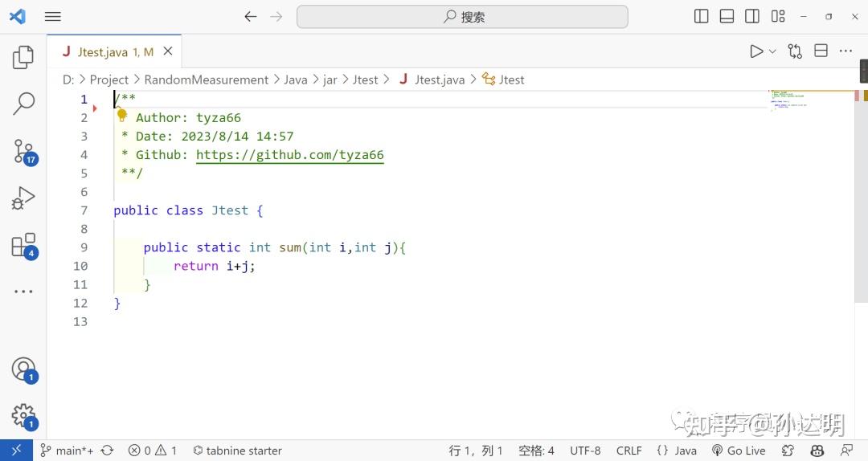Image resolution: width=868 pixels, height=461 pixels.
Task: Follow the https://github.com/tyza66 link
Action: pos(289,155)
